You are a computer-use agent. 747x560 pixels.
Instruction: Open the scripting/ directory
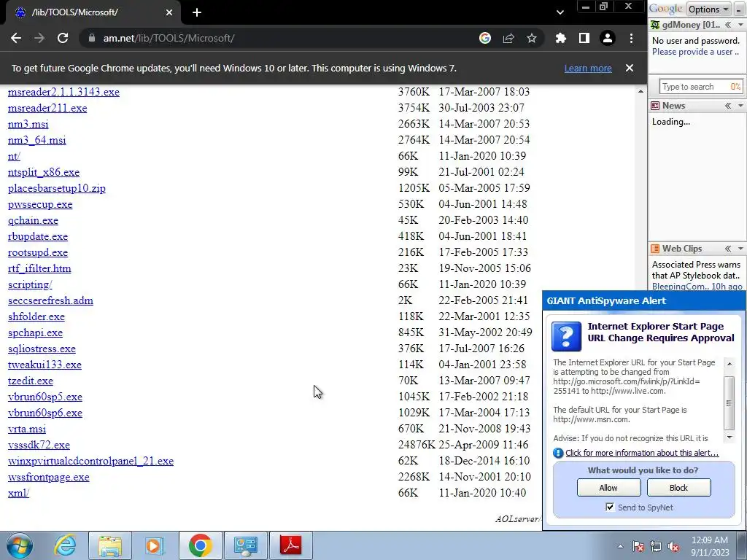click(30, 285)
